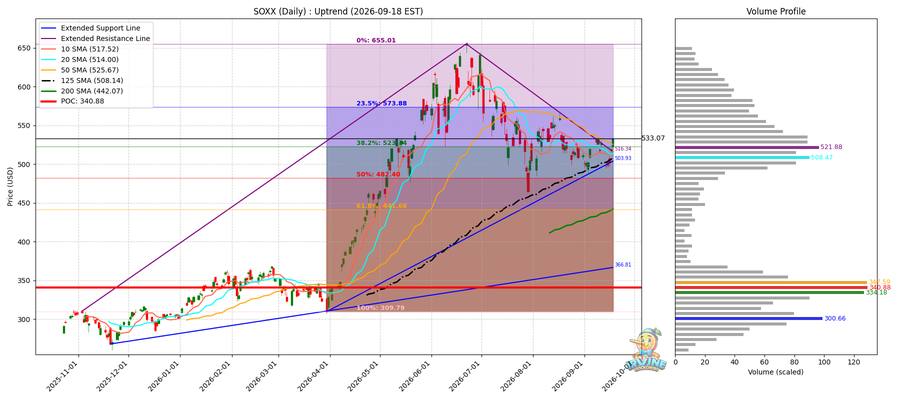Click the '100%: 309.79' Fibonacci label

click(x=381, y=308)
